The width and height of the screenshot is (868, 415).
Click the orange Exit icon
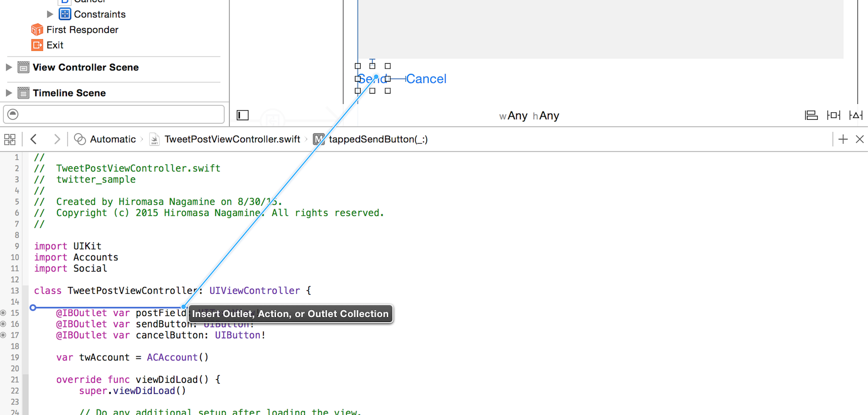coord(37,45)
